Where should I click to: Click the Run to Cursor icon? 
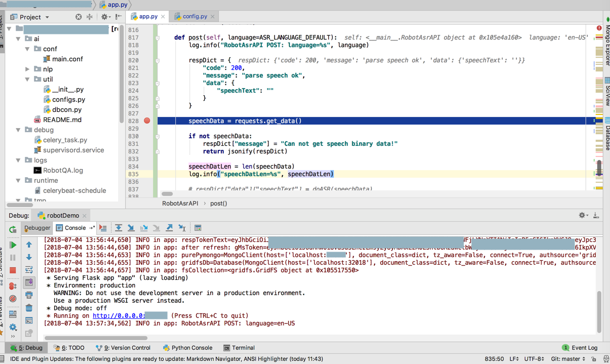[182, 228]
